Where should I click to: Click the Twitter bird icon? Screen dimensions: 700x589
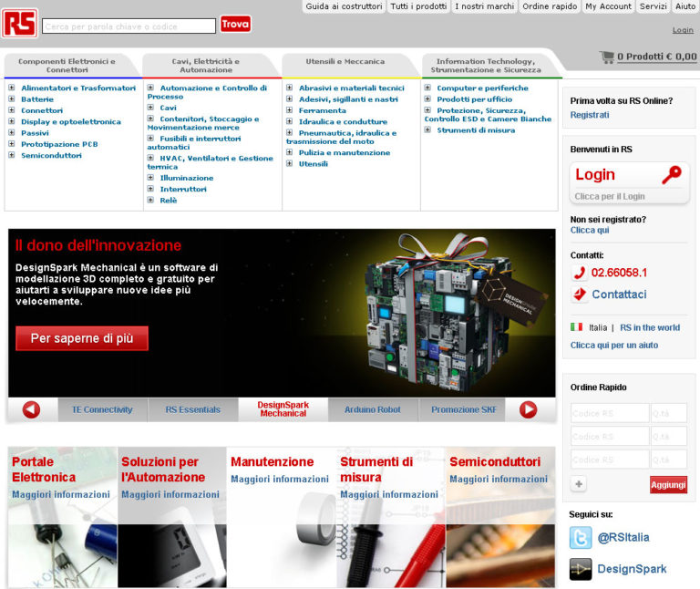click(581, 537)
